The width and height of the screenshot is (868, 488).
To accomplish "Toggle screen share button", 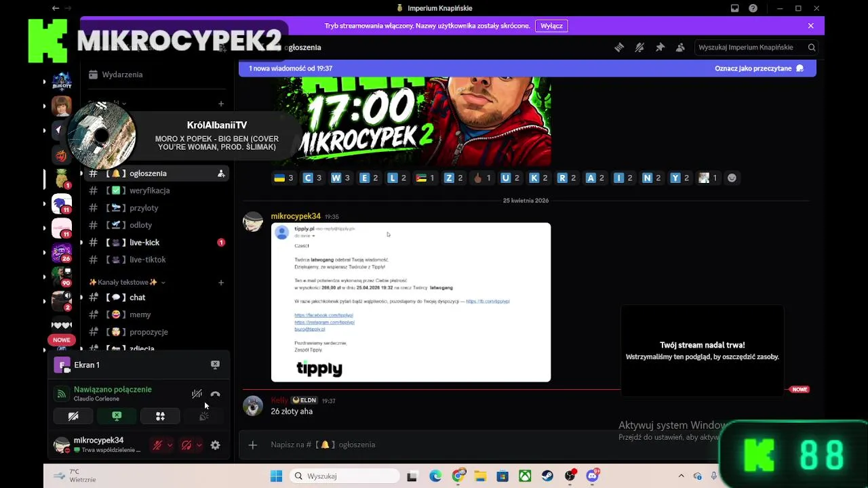I will coord(117,416).
